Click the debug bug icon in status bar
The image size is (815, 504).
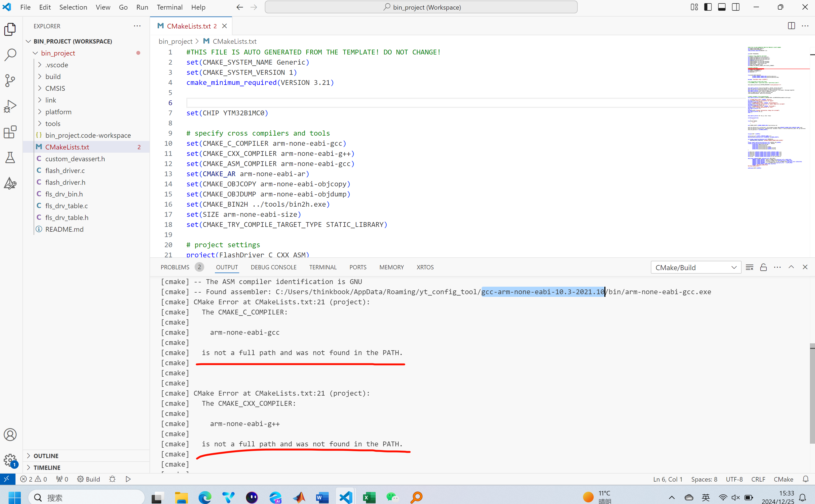point(112,479)
